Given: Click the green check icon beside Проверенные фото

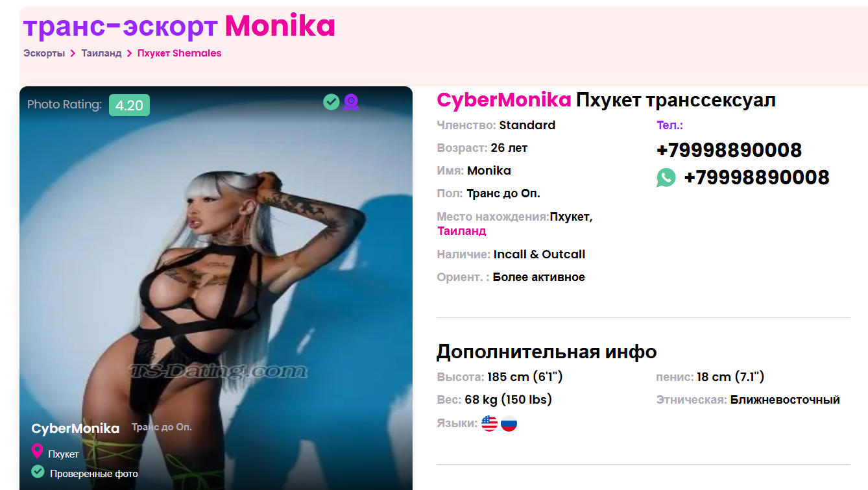Looking at the screenshot, I should (x=38, y=471).
